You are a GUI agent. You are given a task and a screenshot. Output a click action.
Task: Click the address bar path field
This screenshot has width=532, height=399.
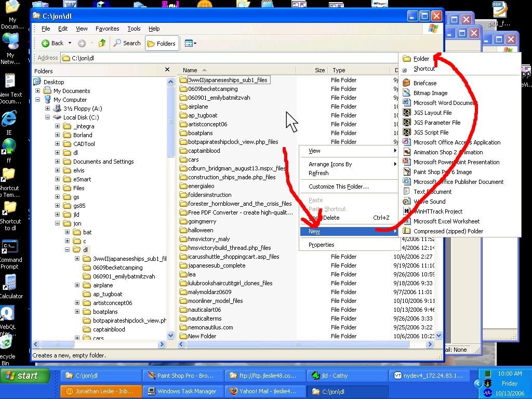point(229,58)
